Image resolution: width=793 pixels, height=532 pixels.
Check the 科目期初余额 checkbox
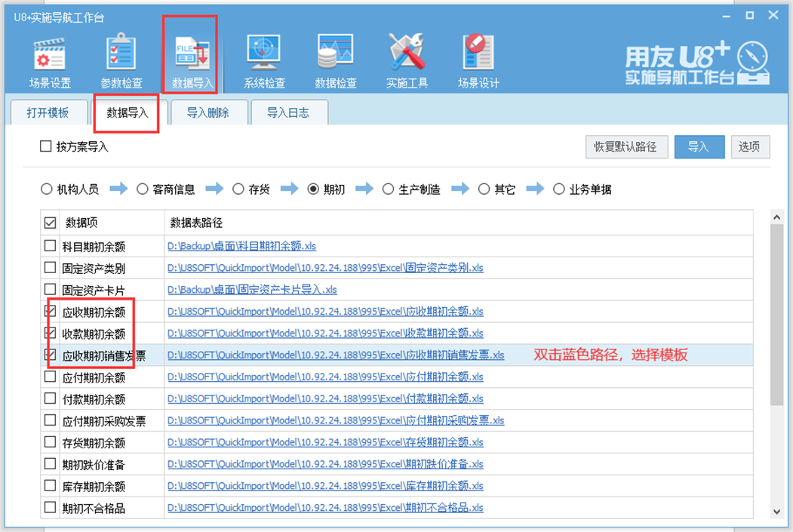pyautogui.click(x=50, y=246)
